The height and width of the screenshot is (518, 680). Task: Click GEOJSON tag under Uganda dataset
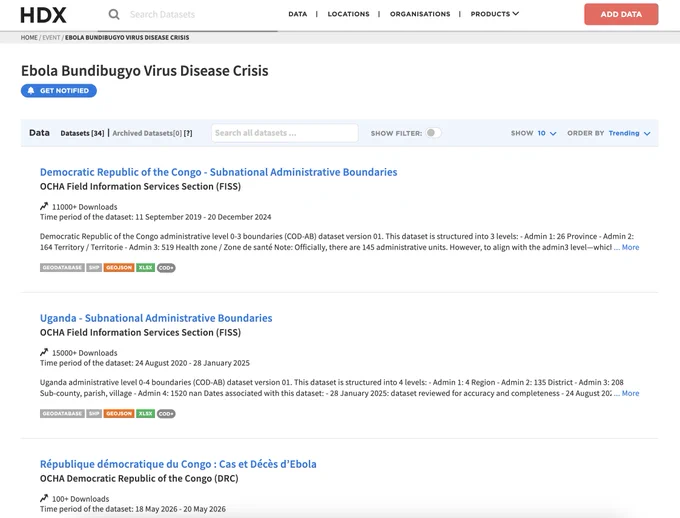[x=119, y=413]
